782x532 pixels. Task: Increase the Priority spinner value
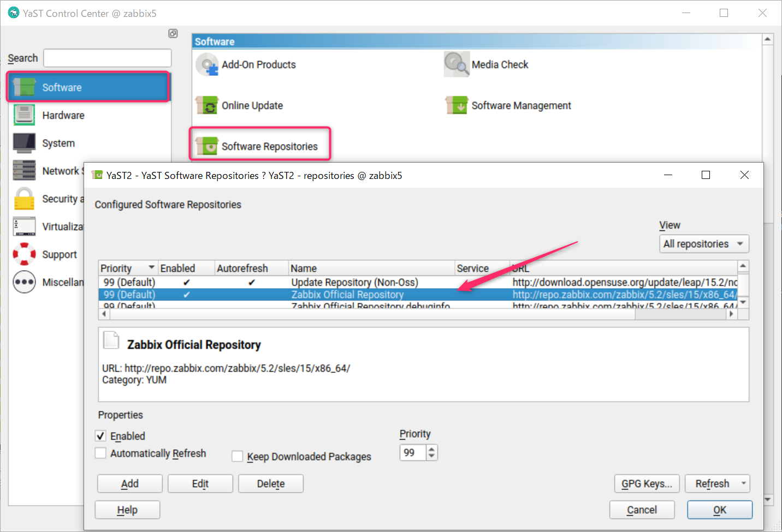(432, 449)
